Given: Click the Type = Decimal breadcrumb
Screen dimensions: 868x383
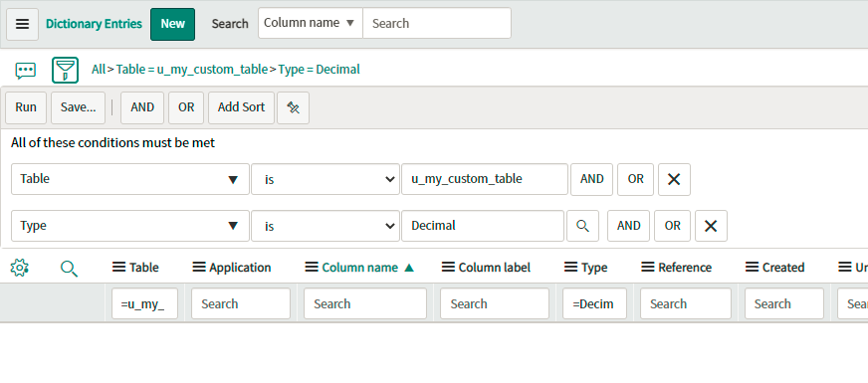Looking at the screenshot, I should [x=319, y=70].
